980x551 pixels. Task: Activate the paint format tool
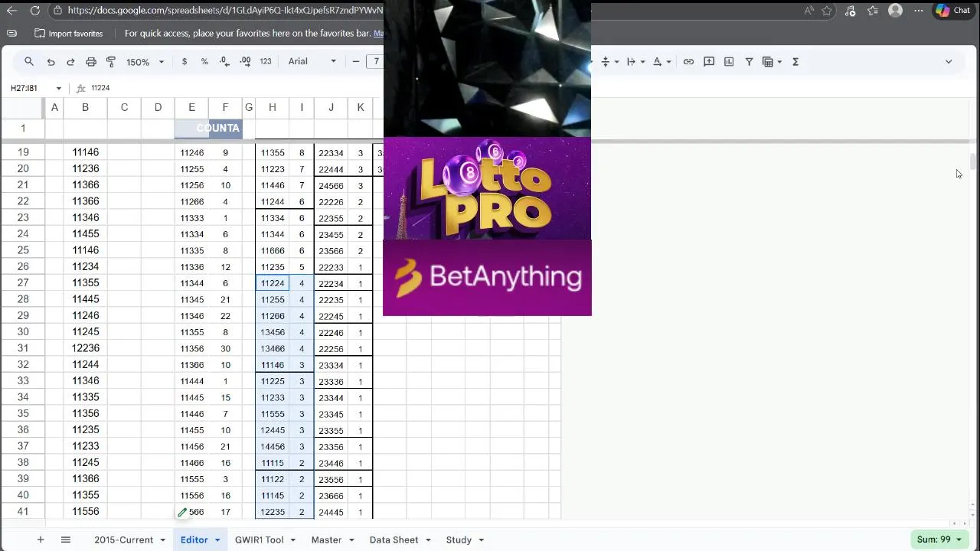110,61
